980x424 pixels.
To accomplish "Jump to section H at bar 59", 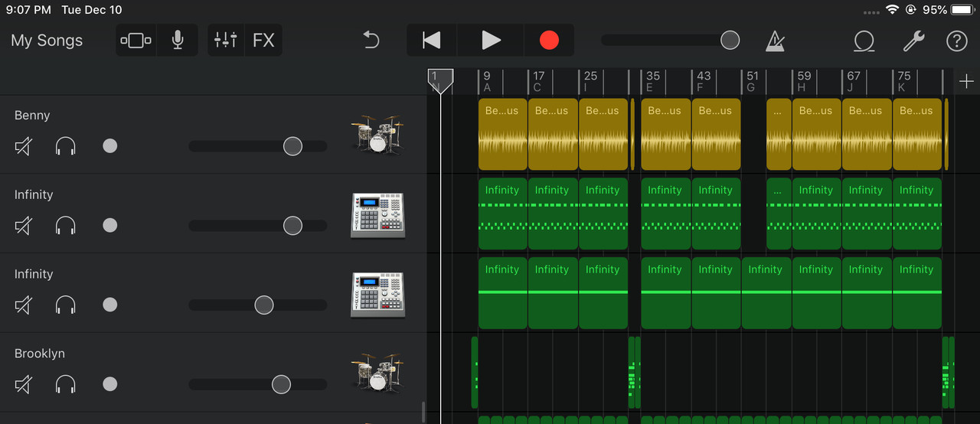I will (x=803, y=81).
